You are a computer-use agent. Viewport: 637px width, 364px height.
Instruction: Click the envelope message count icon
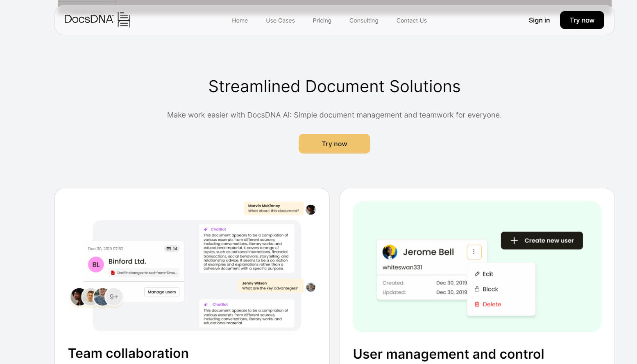[169, 249]
